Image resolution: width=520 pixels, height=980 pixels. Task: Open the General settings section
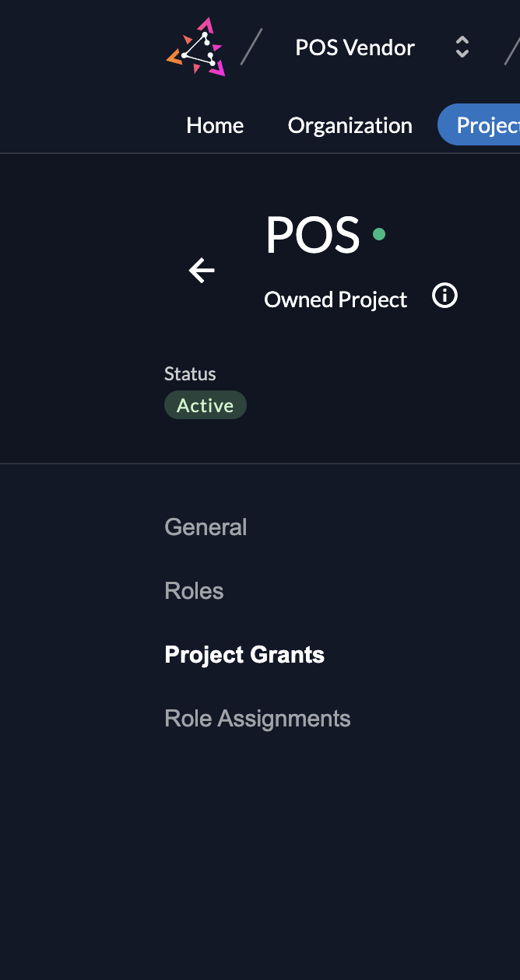point(206,527)
